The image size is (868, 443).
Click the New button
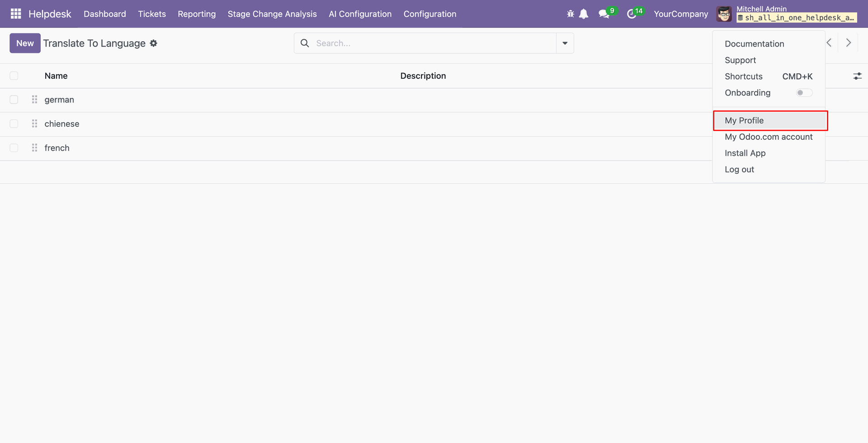coord(25,43)
